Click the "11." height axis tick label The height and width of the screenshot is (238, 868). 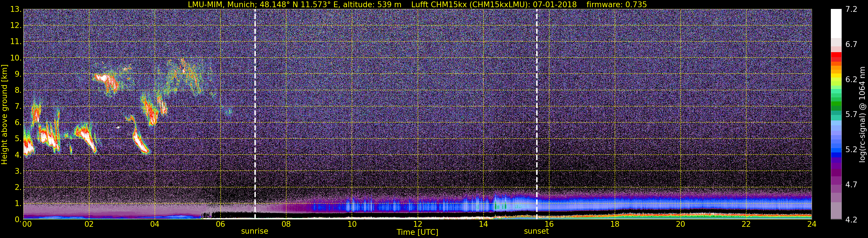pos(16,41)
